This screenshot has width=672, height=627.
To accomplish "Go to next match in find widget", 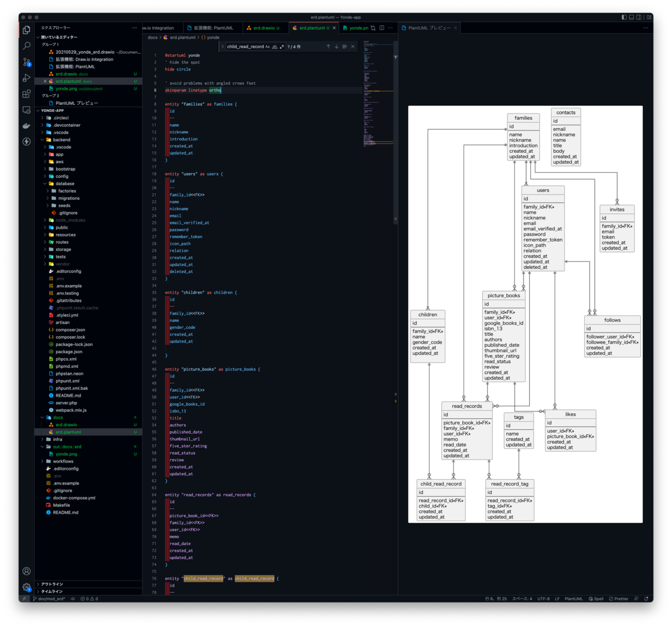I will click(x=337, y=46).
